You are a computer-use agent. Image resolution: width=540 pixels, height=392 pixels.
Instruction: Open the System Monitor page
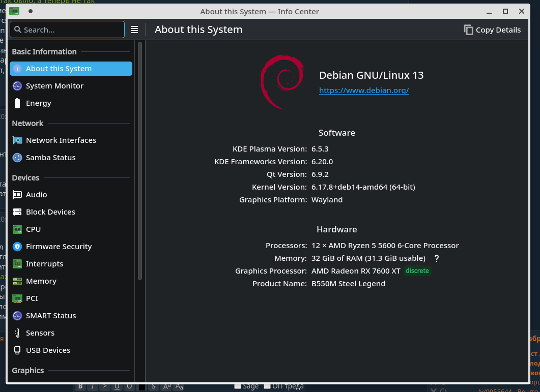click(x=71, y=86)
